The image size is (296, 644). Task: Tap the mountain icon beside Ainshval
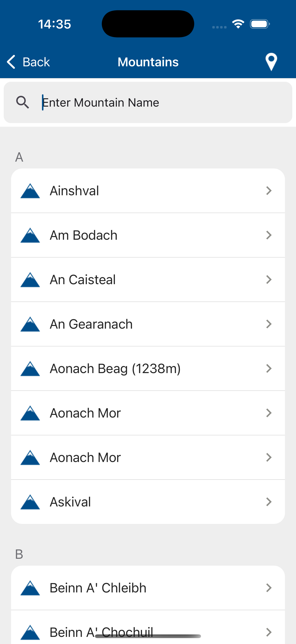point(30,191)
